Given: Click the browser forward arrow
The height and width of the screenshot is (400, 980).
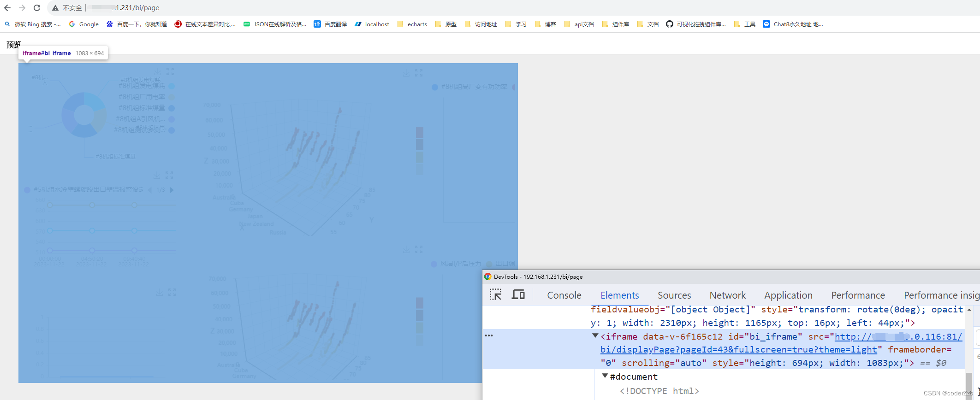Looking at the screenshot, I should tap(22, 8).
